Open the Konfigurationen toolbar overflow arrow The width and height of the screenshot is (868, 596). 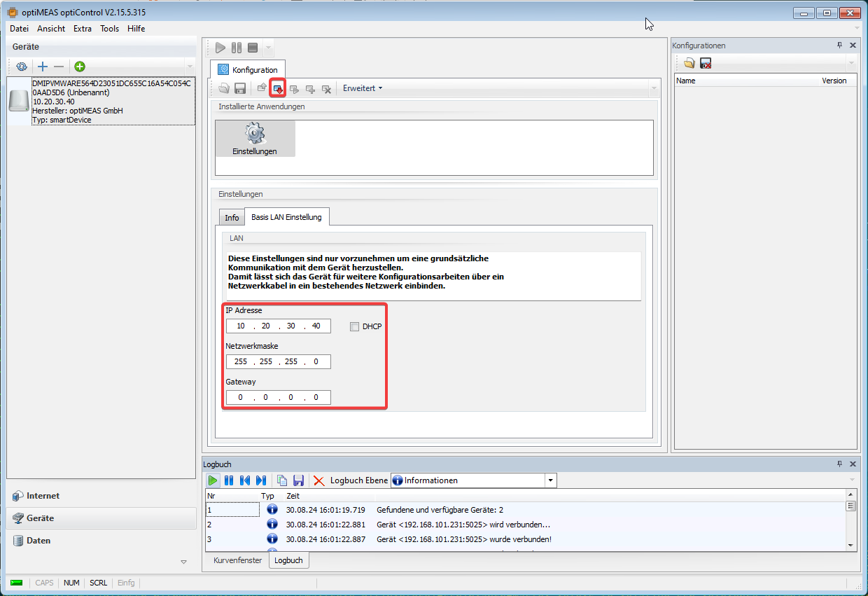coord(851,64)
